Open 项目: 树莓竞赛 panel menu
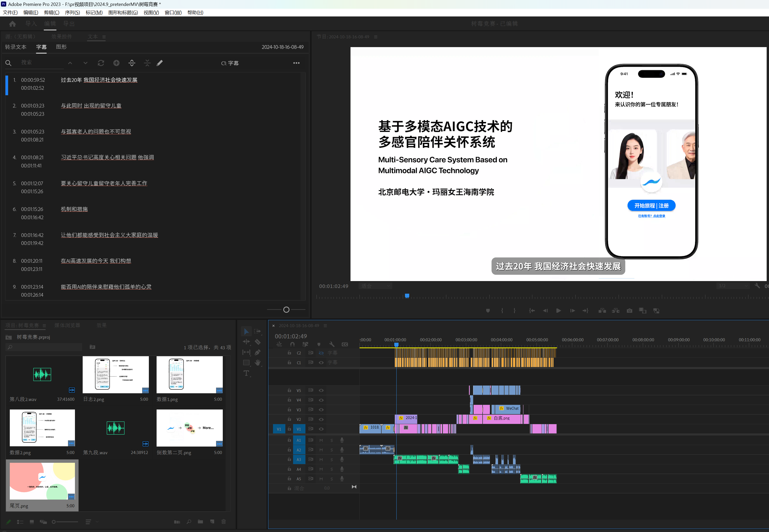 point(44,326)
